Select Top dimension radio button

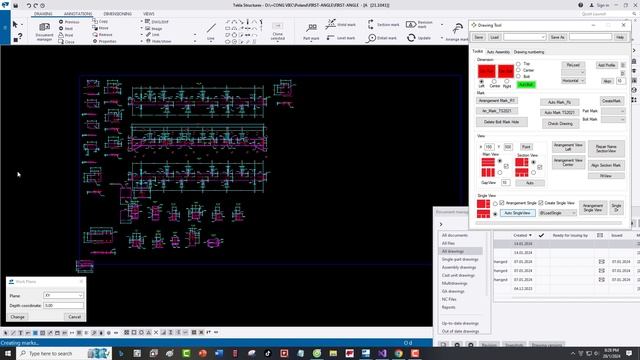[x=518, y=64]
